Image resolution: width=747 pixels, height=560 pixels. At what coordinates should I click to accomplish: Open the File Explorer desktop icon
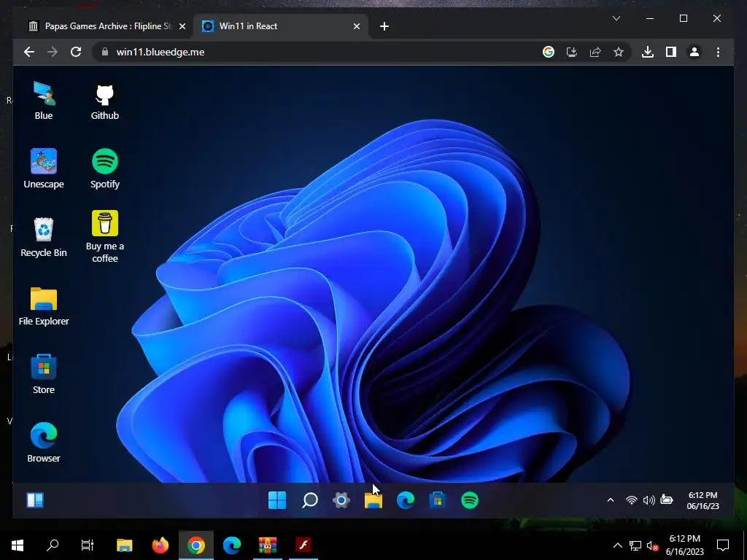coord(43,306)
